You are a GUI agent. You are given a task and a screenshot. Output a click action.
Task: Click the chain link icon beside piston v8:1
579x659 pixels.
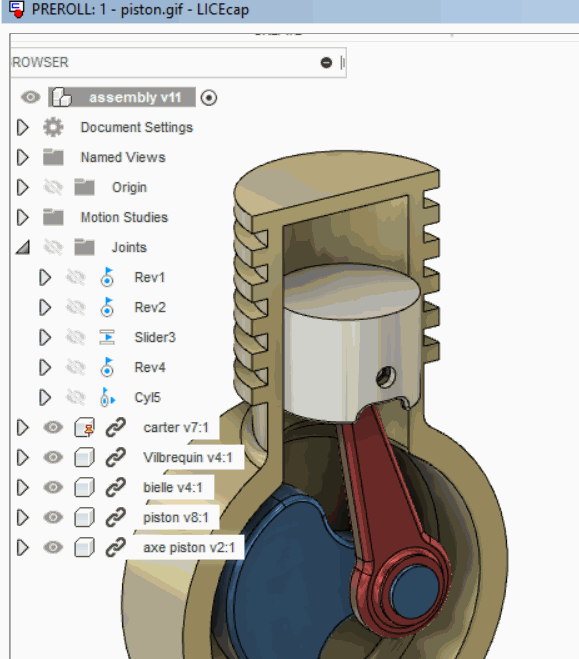(x=116, y=517)
